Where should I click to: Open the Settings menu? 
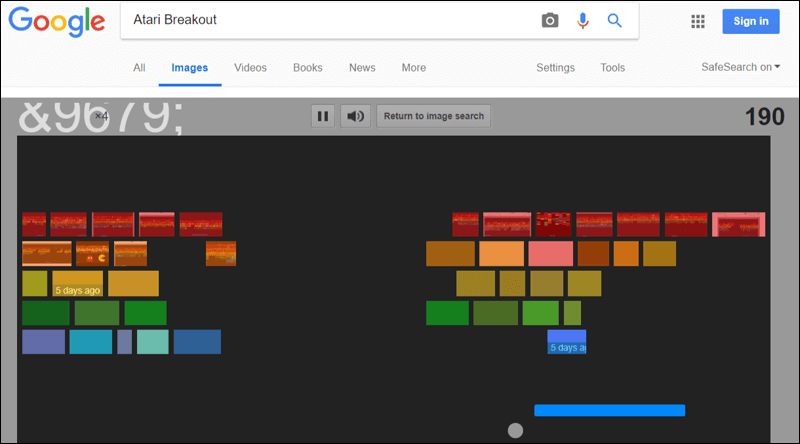coord(555,68)
